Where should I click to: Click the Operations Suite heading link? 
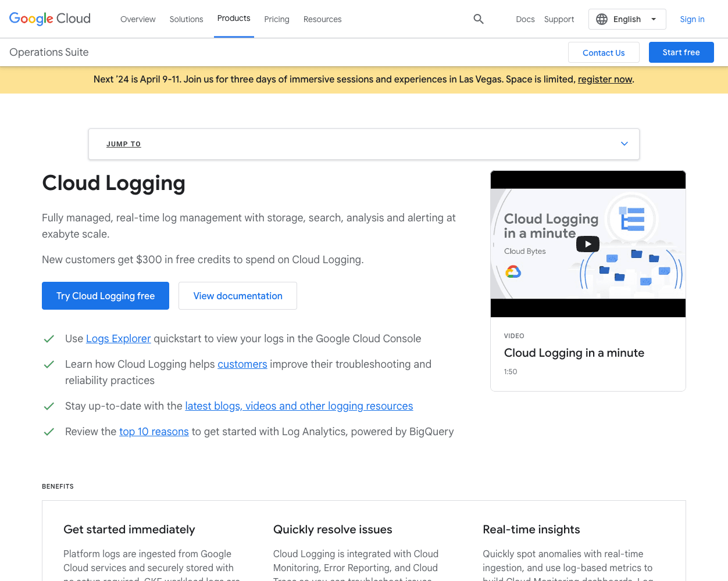(49, 52)
